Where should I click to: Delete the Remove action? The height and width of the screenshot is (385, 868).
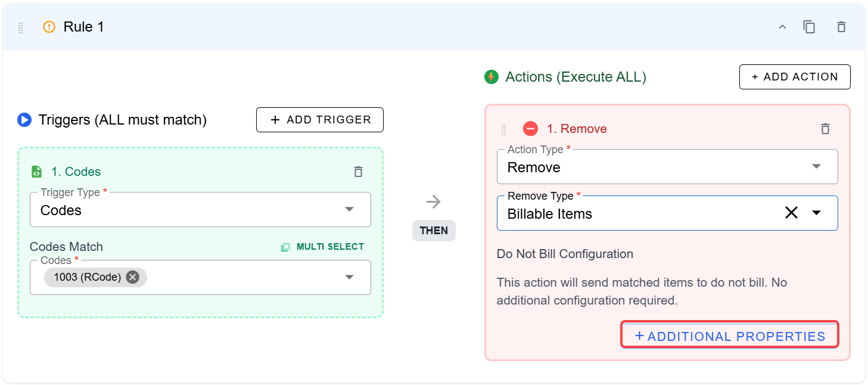(x=825, y=129)
